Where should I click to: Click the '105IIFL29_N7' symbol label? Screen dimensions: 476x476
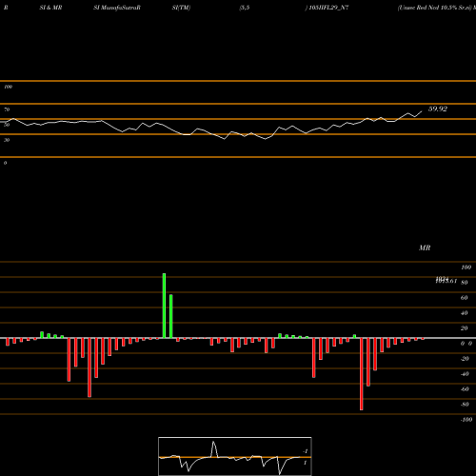point(328,8)
